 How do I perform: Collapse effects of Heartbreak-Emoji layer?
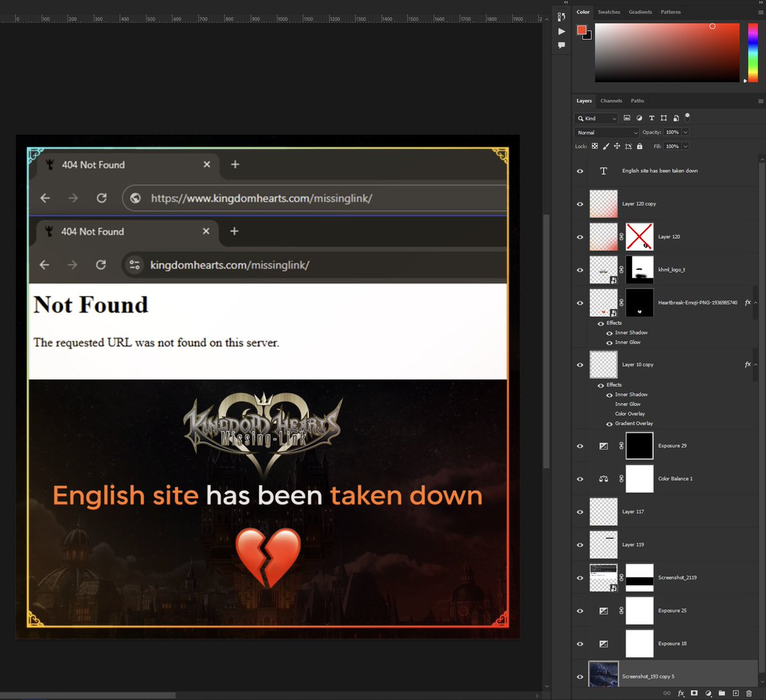(x=756, y=303)
